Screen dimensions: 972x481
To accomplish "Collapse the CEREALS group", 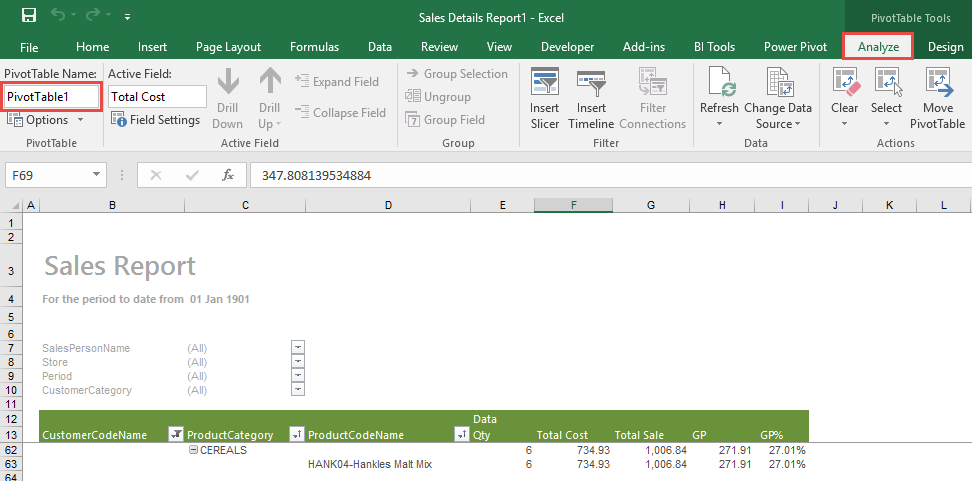I will 193,450.
